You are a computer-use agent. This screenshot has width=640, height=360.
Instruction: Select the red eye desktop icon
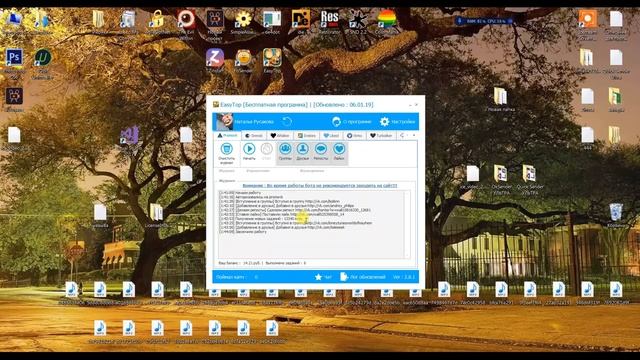pyautogui.click(x=186, y=20)
